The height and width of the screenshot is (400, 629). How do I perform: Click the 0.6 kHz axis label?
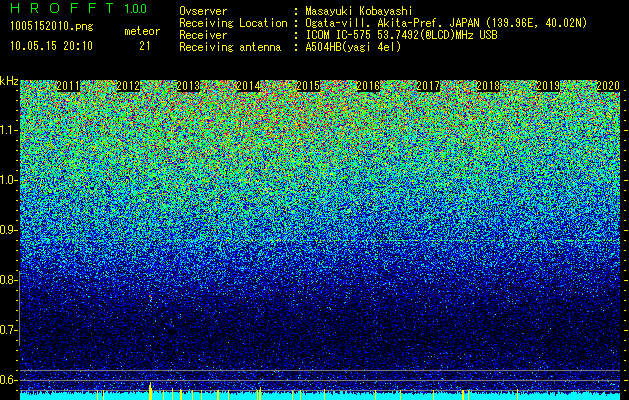click(x=9, y=380)
